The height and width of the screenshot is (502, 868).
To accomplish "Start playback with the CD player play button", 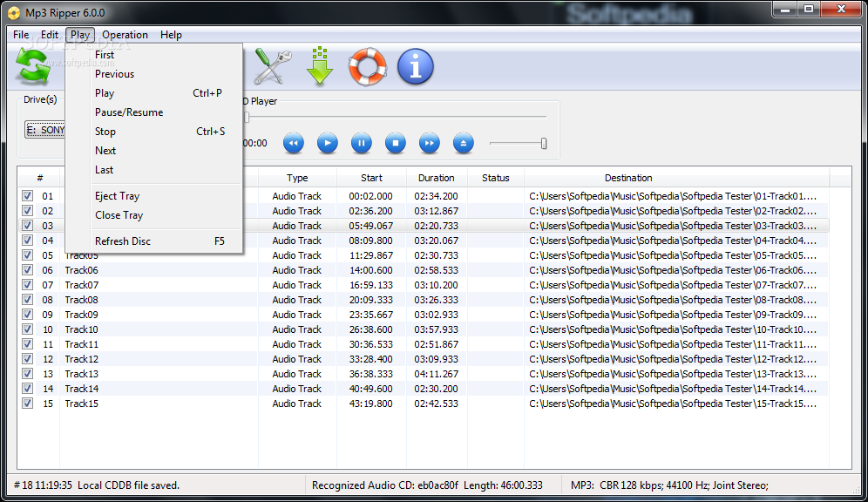I will 327,143.
